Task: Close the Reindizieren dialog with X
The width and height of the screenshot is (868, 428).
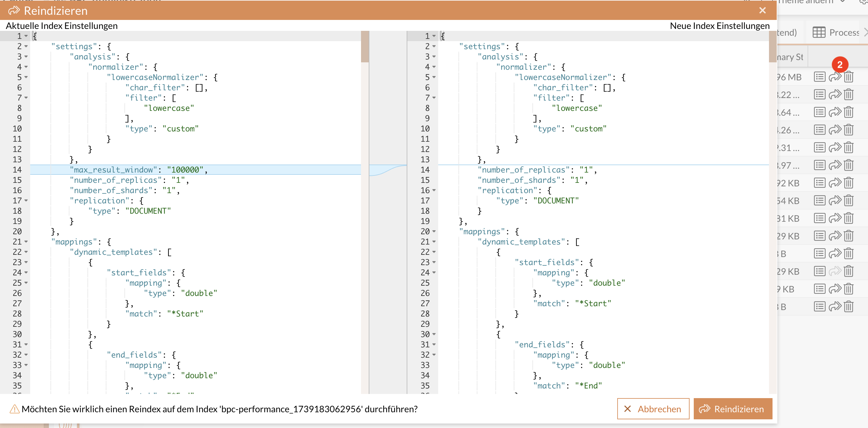Action: click(762, 10)
